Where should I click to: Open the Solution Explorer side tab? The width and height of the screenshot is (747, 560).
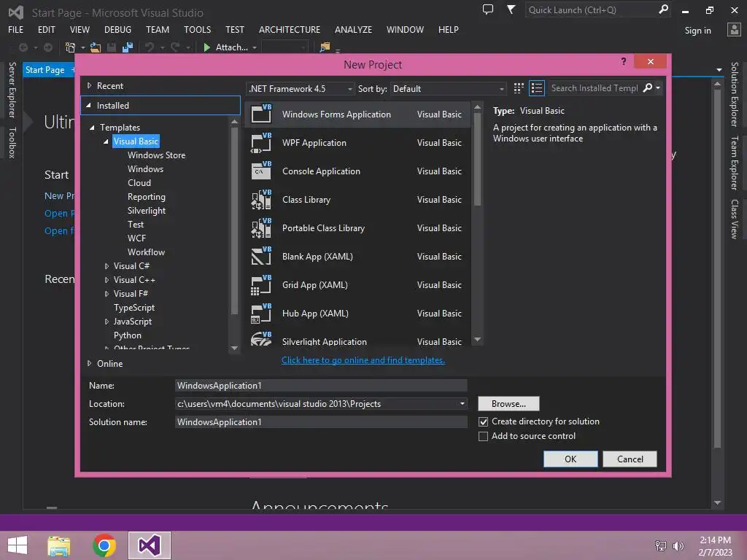735,94
